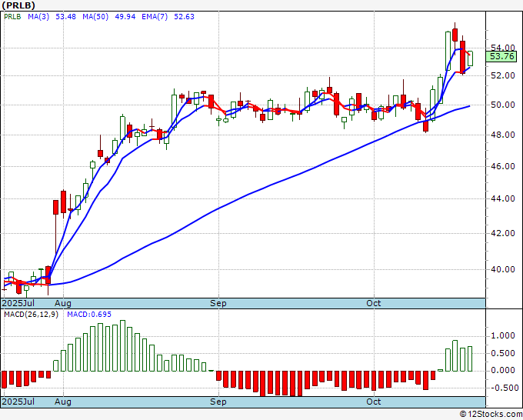This screenshot has height=420, width=523.
Task: Click the last green candlestick near 53.76
Action: click(x=470, y=58)
